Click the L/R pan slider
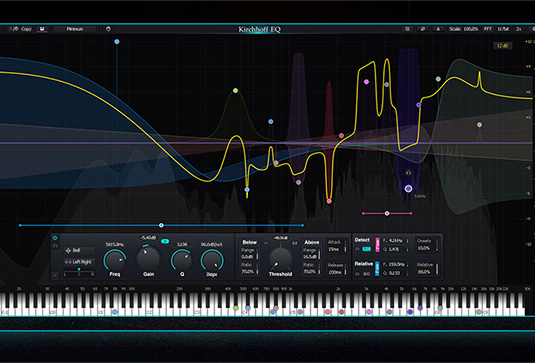The width and height of the screenshot is (535, 363). [x=79, y=273]
